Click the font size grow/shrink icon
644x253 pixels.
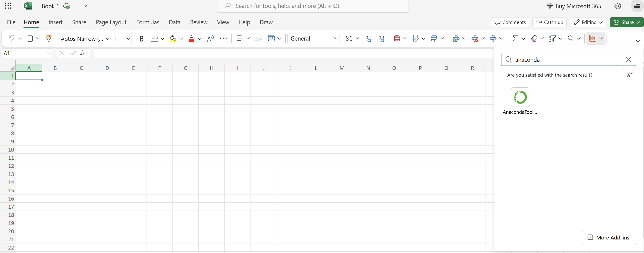click(x=210, y=38)
